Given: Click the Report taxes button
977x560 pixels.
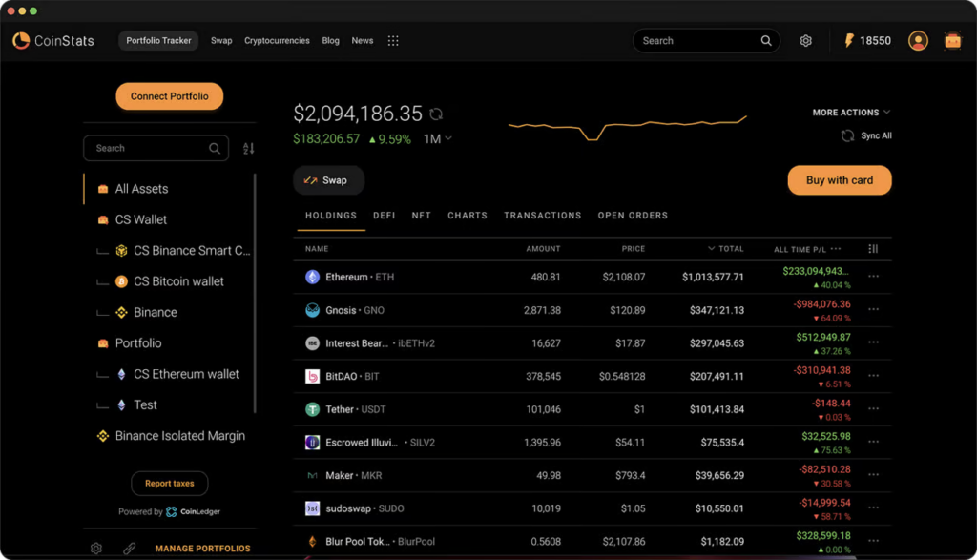Looking at the screenshot, I should coord(170,484).
